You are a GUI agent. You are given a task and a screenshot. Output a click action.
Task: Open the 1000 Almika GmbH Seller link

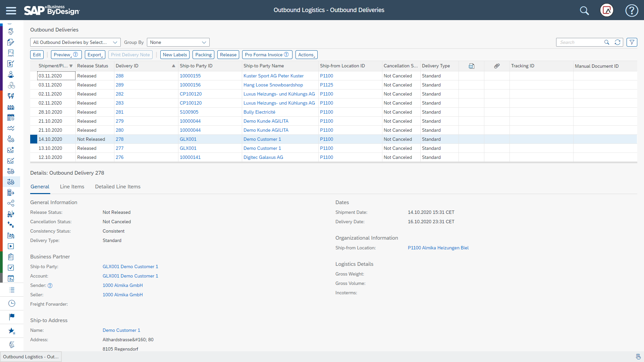point(122,295)
